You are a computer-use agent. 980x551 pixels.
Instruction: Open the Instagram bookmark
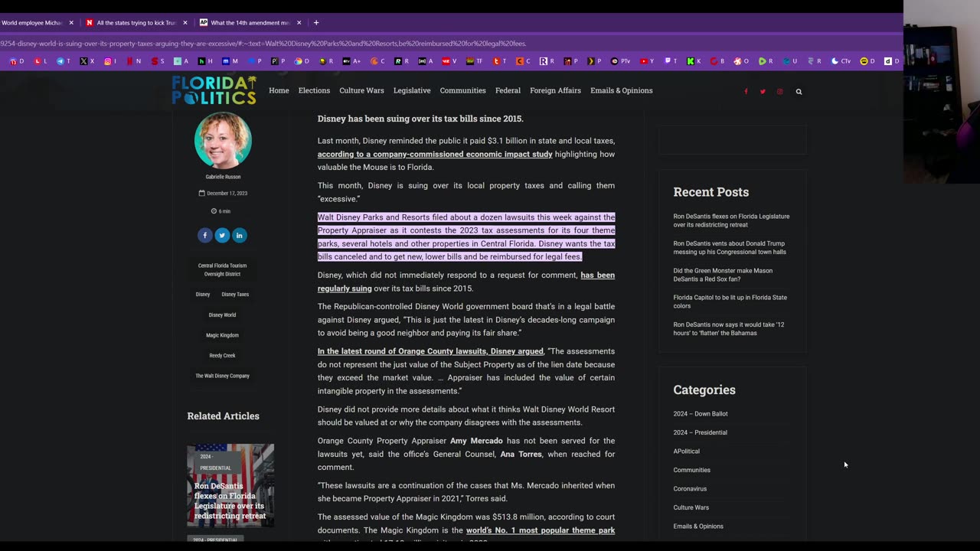point(111,61)
